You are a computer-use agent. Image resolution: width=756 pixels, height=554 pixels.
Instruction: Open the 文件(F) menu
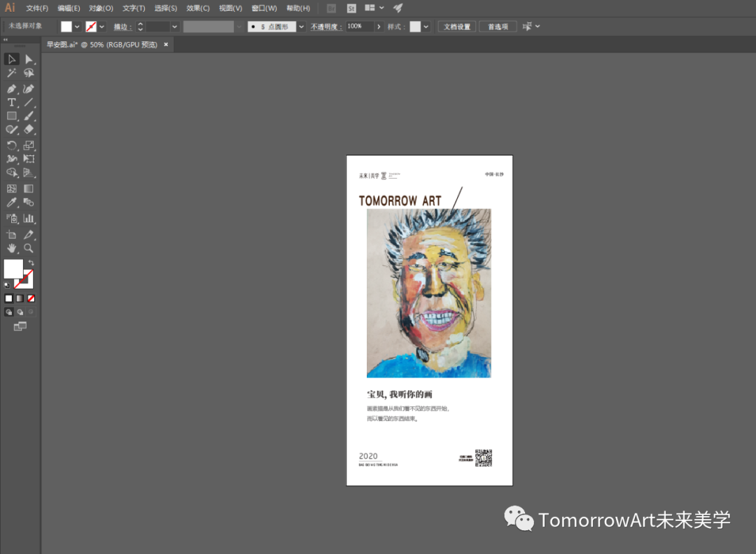37,8
